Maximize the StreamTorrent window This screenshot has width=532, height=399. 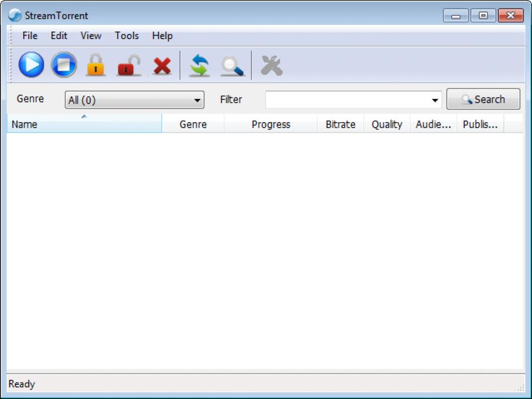pos(483,16)
